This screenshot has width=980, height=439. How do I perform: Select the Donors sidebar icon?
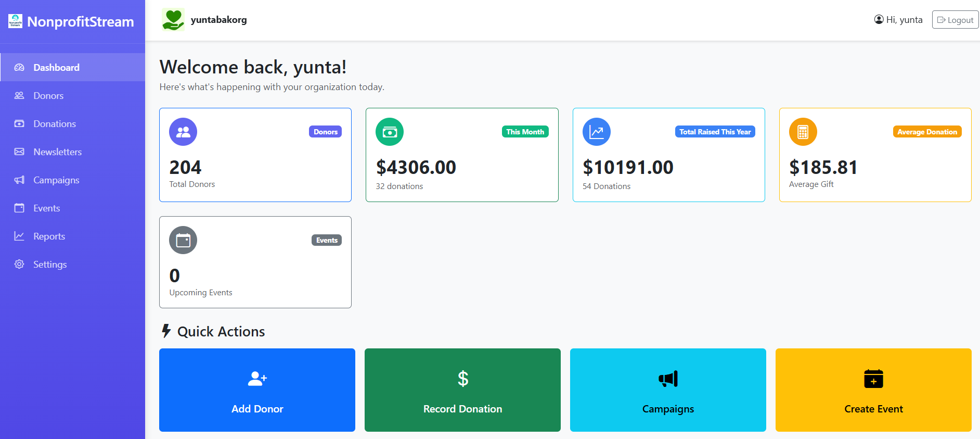(x=19, y=95)
